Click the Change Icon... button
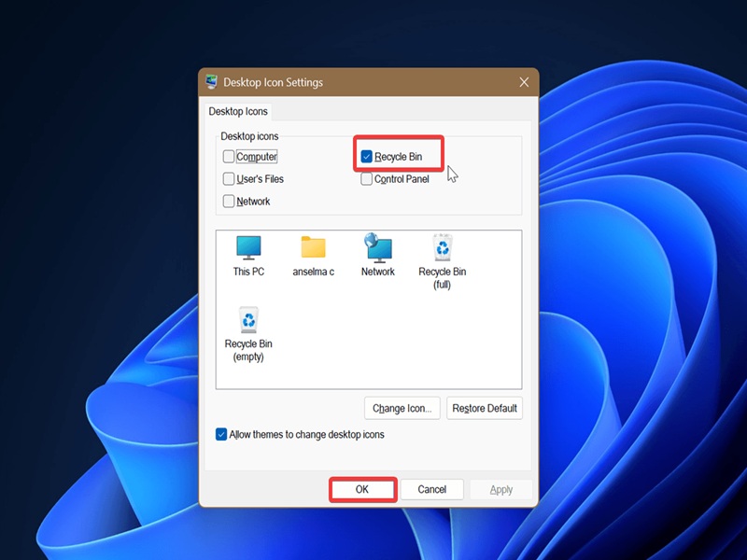This screenshot has height=560, width=747. [x=402, y=408]
